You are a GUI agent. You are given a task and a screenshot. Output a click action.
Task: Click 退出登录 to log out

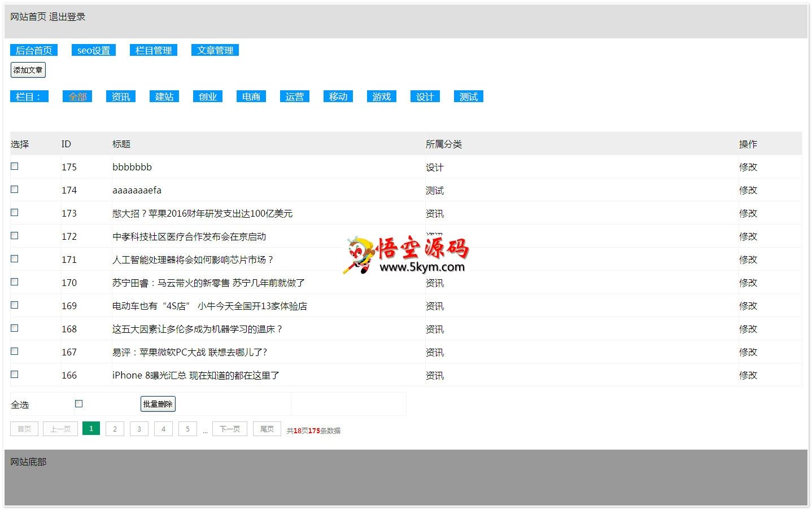[x=67, y=17]
